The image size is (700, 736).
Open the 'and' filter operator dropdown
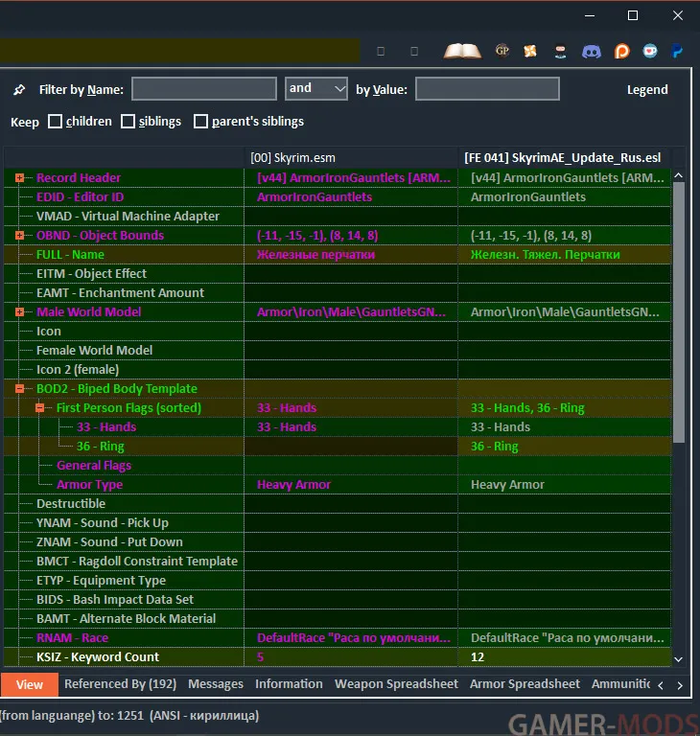point(315,89)
